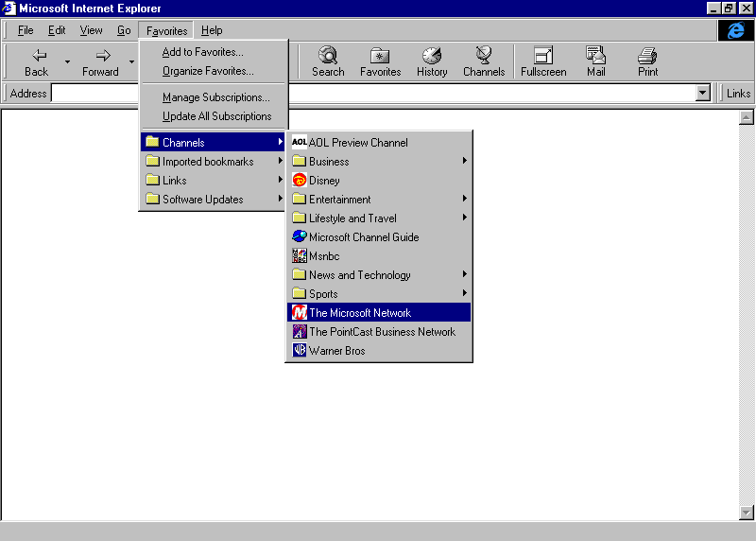Open the Channels toolbar icon
This screenshot has width=756, height=541.
(x=484, y=62)
